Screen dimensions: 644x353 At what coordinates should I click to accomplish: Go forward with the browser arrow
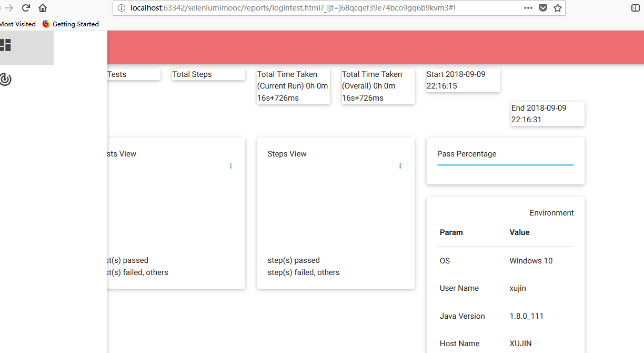(9, 8)
